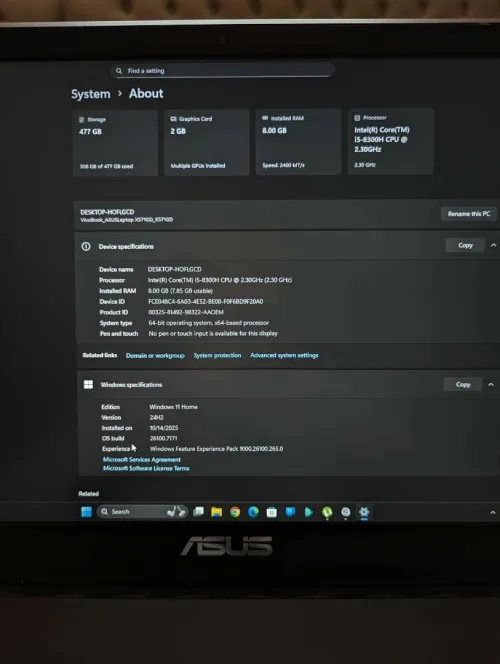Collapse the Device specifications section
Viewport: 500px width, 664px height.
pos(493,245)
